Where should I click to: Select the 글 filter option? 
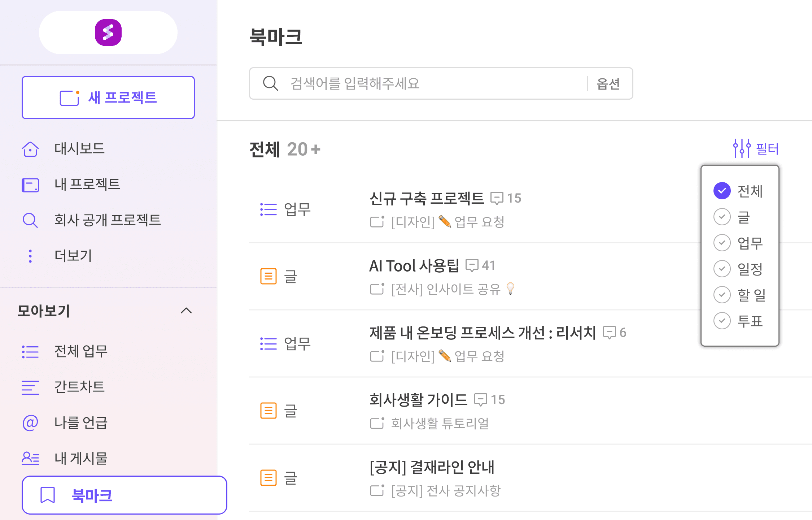722,217
